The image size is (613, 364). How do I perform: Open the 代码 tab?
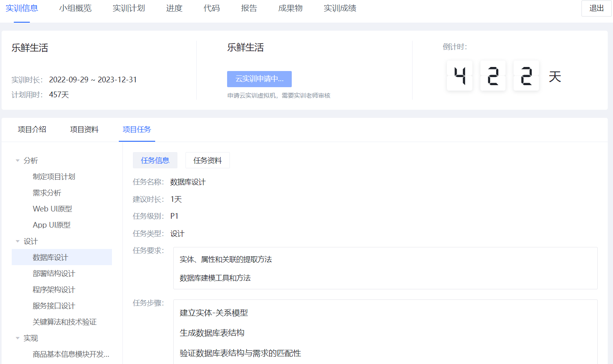tap(212, 8)
